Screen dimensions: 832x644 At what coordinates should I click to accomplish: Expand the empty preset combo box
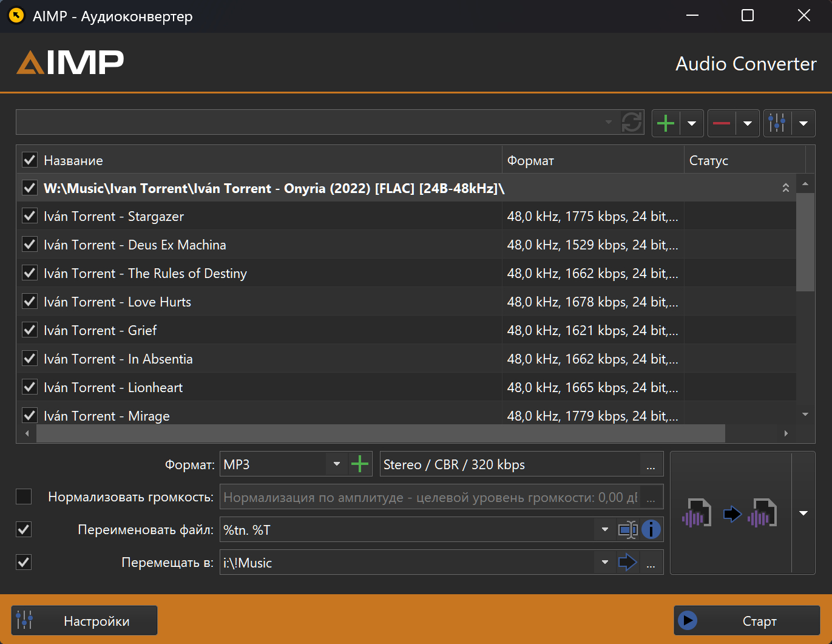click(609, 122)
